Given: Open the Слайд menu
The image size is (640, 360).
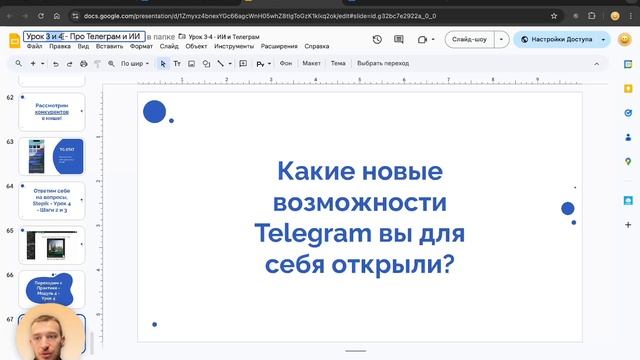Looking at the screenshot, I should [169, 47].
